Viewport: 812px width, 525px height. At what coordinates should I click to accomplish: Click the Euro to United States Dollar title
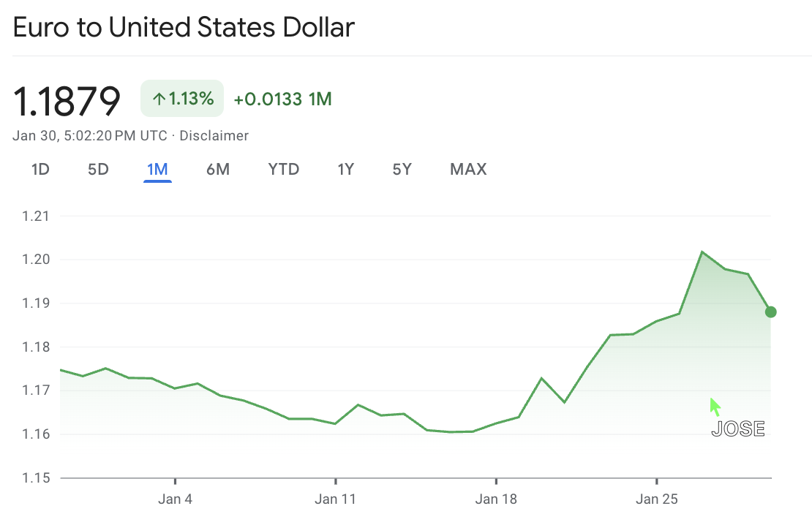coord(184,28)
